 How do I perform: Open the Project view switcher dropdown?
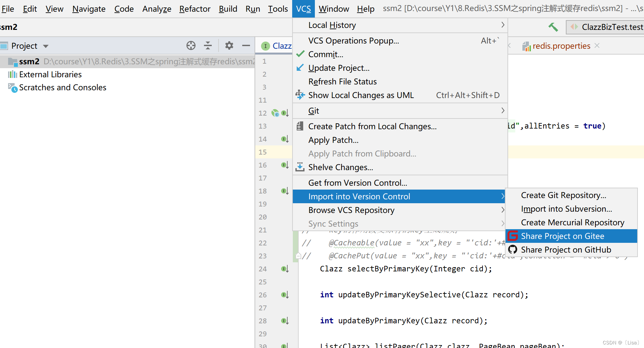pos(45,45)
